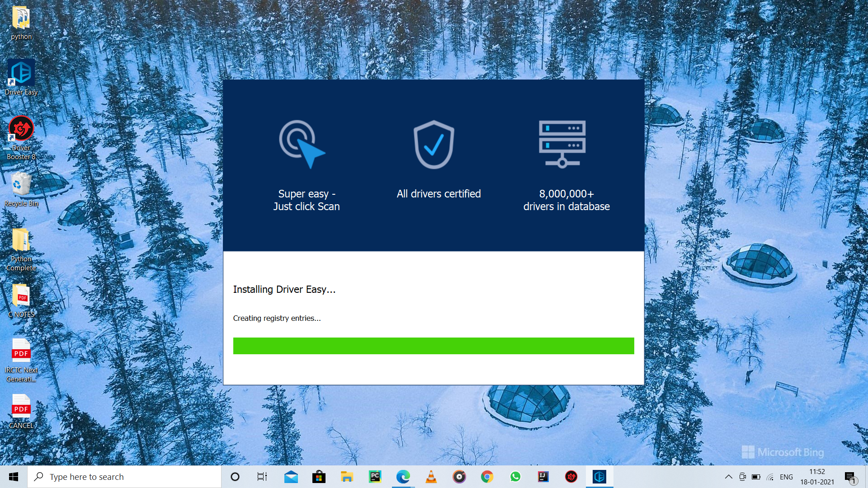The image size is (868, 488).
Task: Open the Mail app from taskbar
Action: pos(291,477)
